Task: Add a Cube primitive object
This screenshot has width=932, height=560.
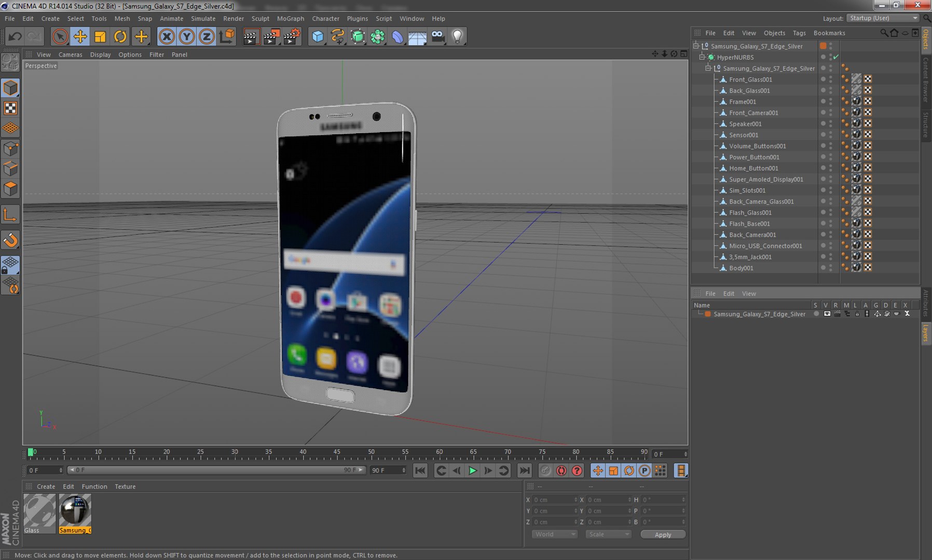Action: coord(318,36)
